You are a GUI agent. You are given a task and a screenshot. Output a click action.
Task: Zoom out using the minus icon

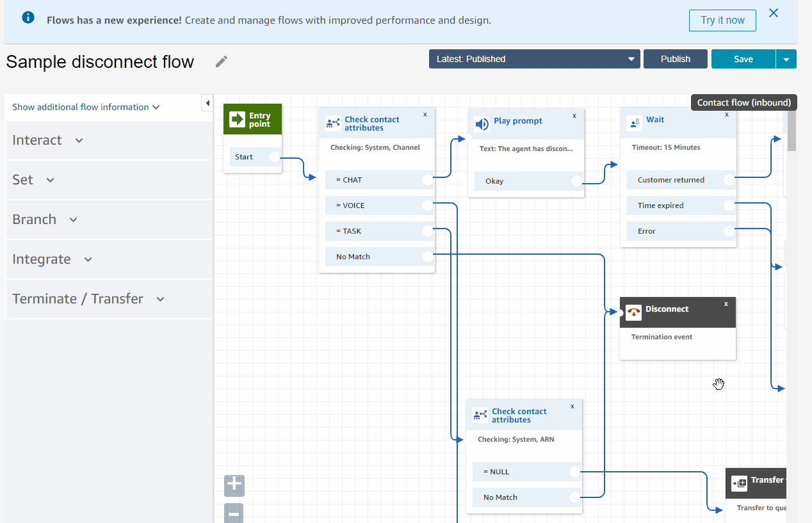233,513
